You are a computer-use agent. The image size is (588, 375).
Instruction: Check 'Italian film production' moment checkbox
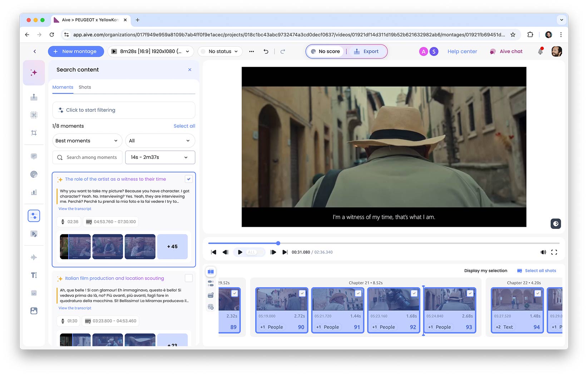tap(189, 278)
